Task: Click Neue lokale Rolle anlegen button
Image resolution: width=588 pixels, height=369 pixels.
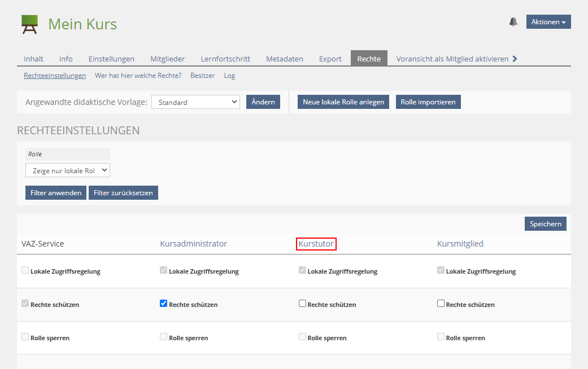Action: [343, 102]
